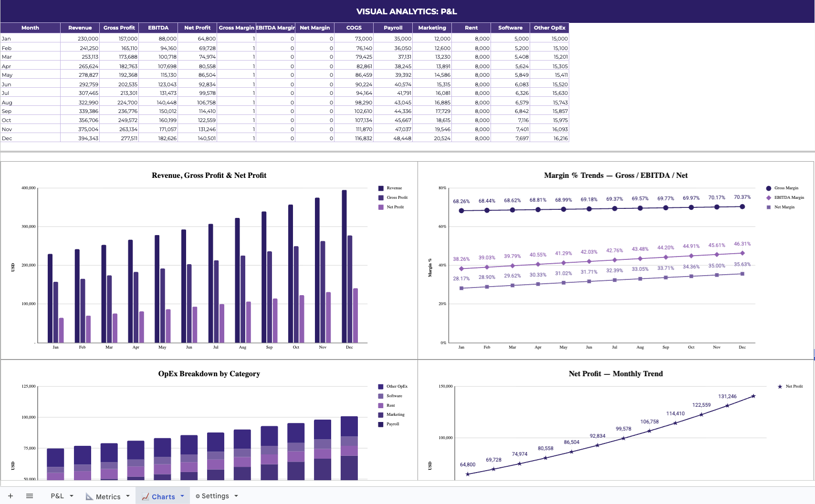Select Oct marketing cell 18,615
Image resolution: width=815 pixels, height=504 pixels.
(432, 120)
